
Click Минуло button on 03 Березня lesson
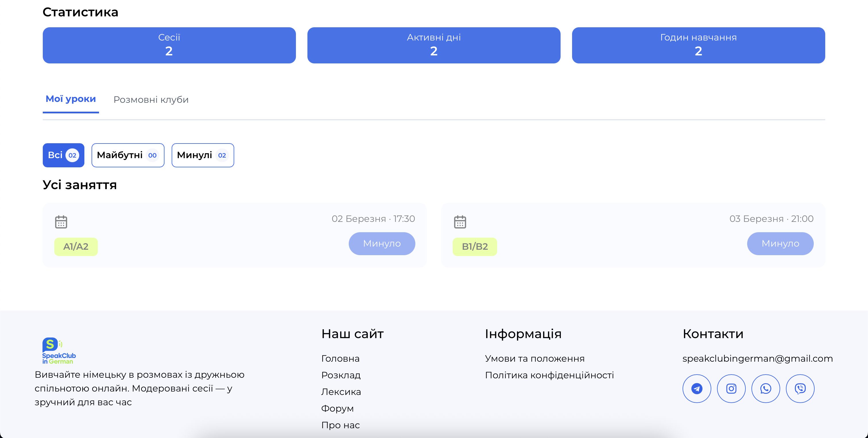click(x=780, y=244)
